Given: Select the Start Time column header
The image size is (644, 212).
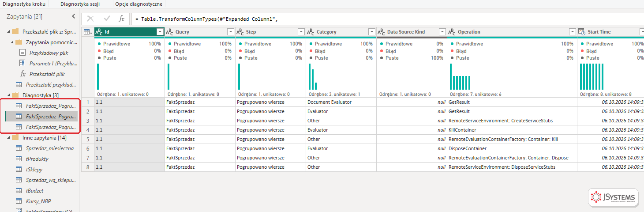Looking at the screenshot, I should pyautogui.click(x=610, y=32).
